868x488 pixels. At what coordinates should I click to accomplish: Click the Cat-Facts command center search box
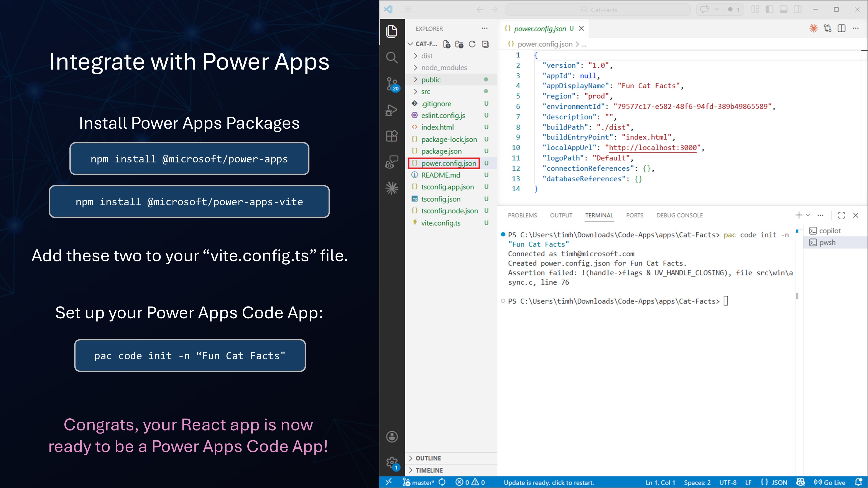click(x=598, y=10)
